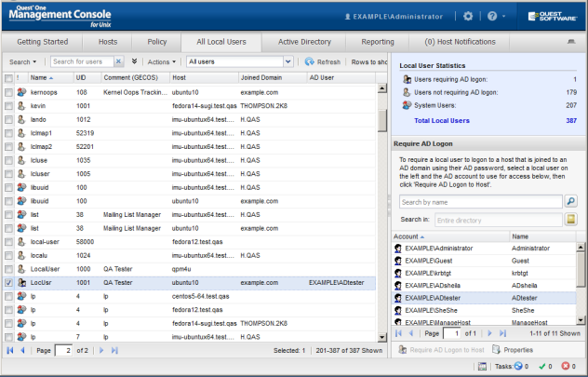Switch to Getting Started tab
The height and width of the screenshot is (377, 588).
[43, 42]
